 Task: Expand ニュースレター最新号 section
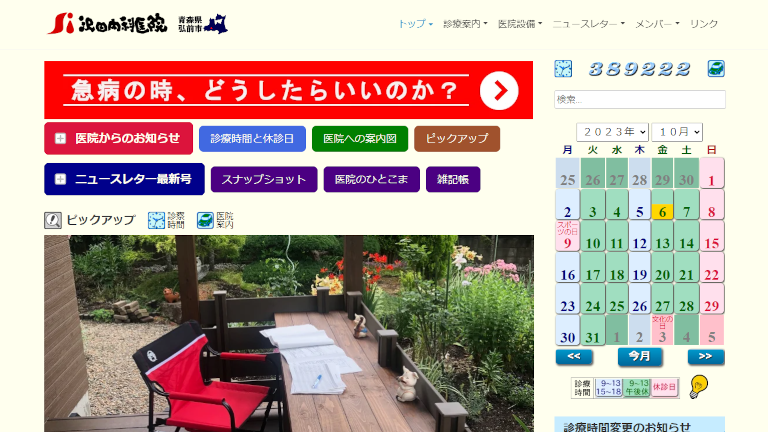point(124,179)
